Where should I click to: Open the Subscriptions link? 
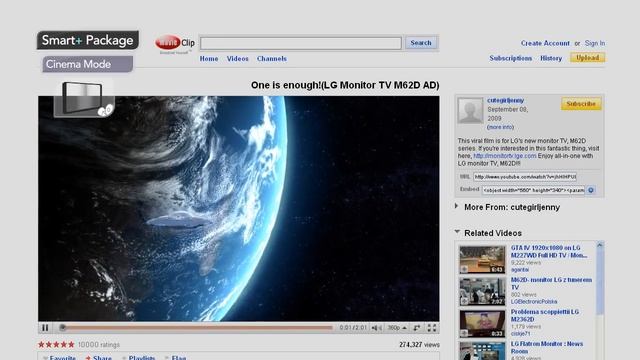pos(511,58)
